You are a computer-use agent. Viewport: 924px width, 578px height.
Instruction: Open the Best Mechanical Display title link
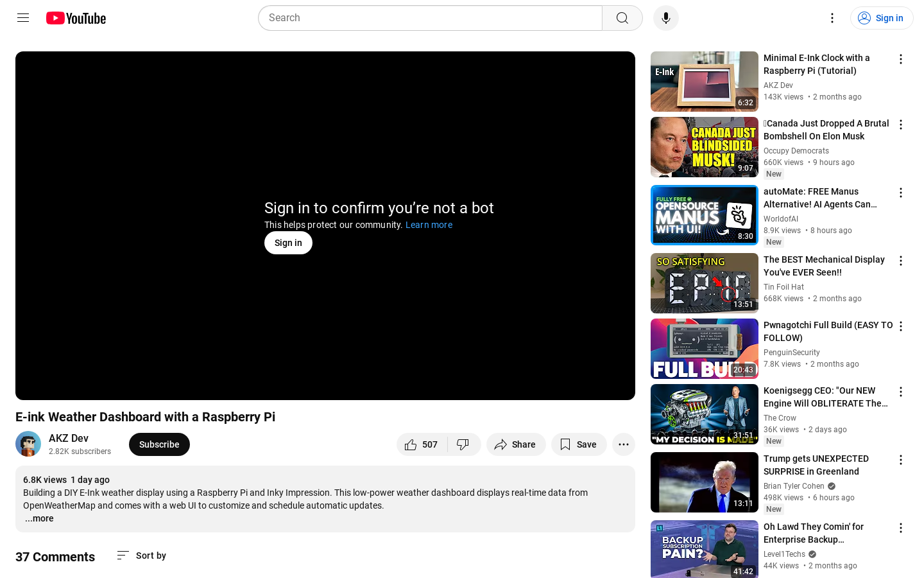point(824,266)
